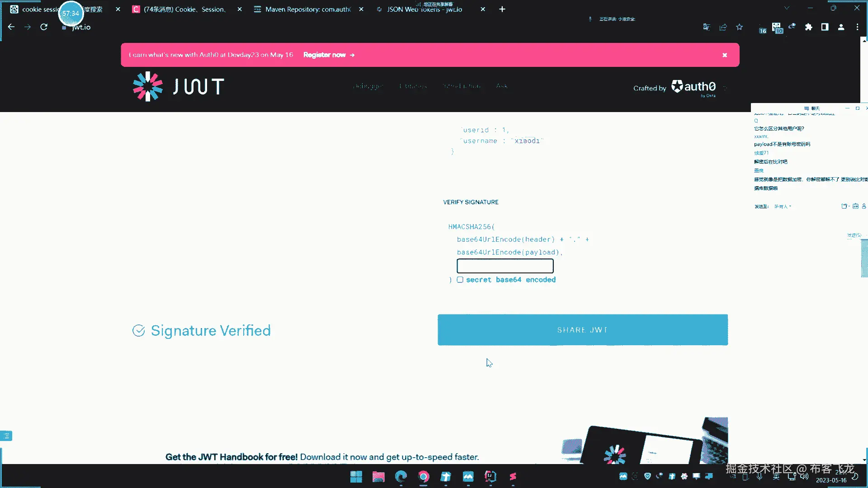Enable secret base64 encoded checkbox
This screenshot has height=488, width=868.
[x=460, y=280]
